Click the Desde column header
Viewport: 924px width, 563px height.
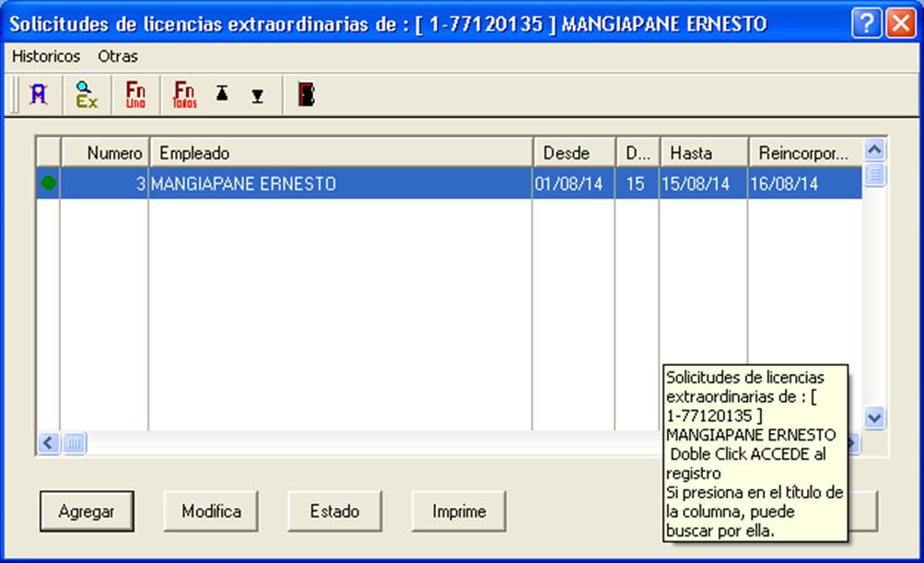point(574,153)
